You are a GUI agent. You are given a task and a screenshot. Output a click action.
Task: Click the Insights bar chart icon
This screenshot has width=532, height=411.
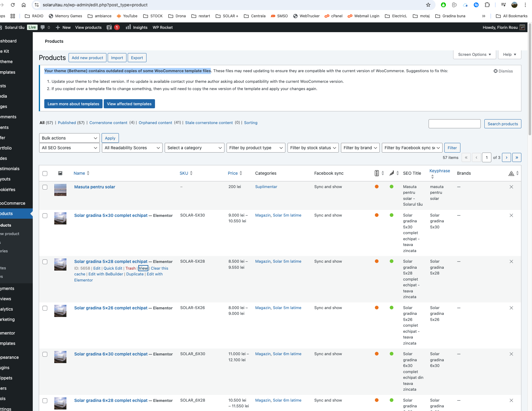(128, 27)
